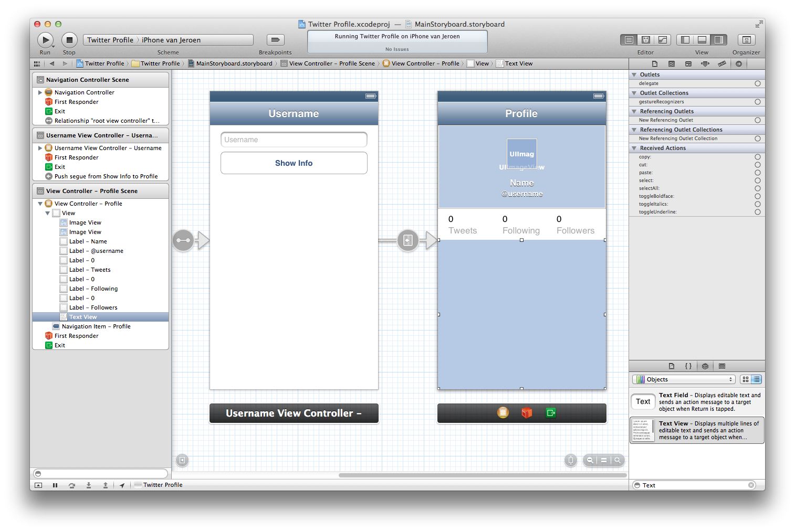Show the File Template library

click(x=672, y=366)
